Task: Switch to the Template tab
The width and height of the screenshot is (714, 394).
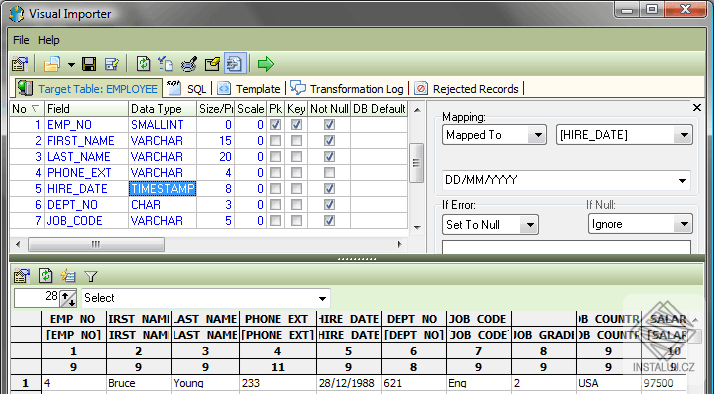Action: click(x=249, y=88)
